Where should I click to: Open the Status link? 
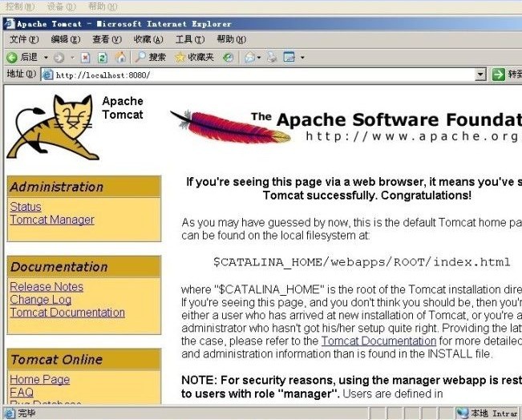tap(26, 207)
